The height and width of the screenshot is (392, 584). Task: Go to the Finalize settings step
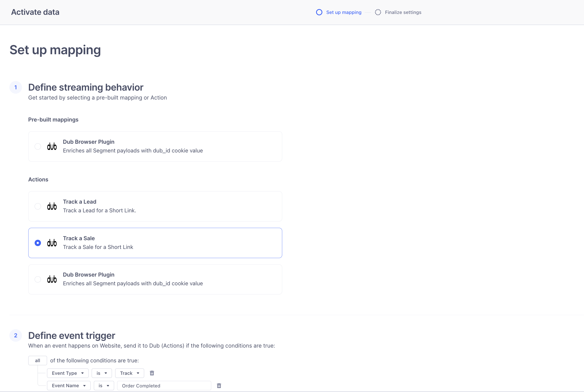(403, 12)
